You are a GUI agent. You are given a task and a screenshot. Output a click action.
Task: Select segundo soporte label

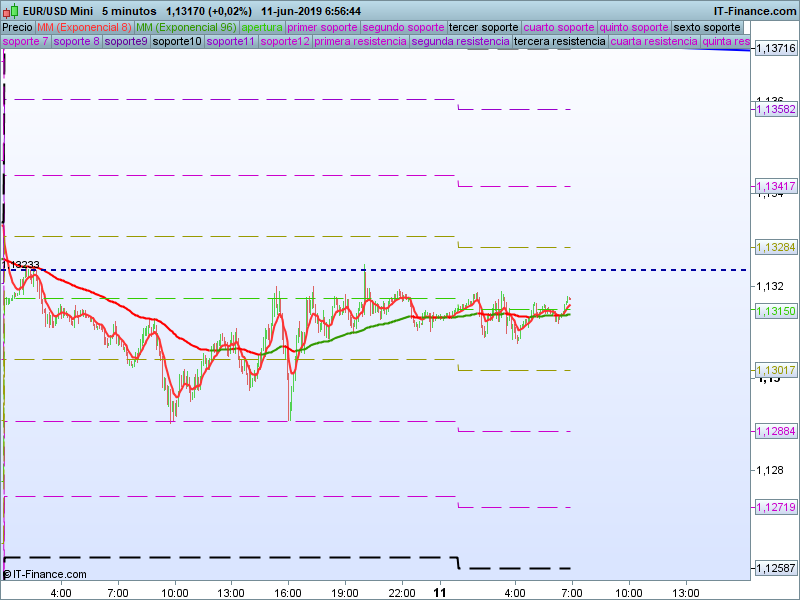pyautogui.click(x=402, y=27)
